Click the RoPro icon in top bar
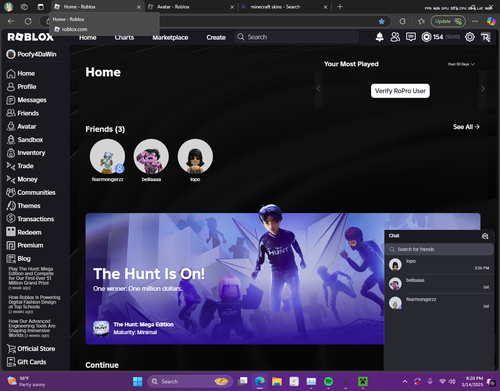Screen dimensions: 500x391 tap(486, 37)
